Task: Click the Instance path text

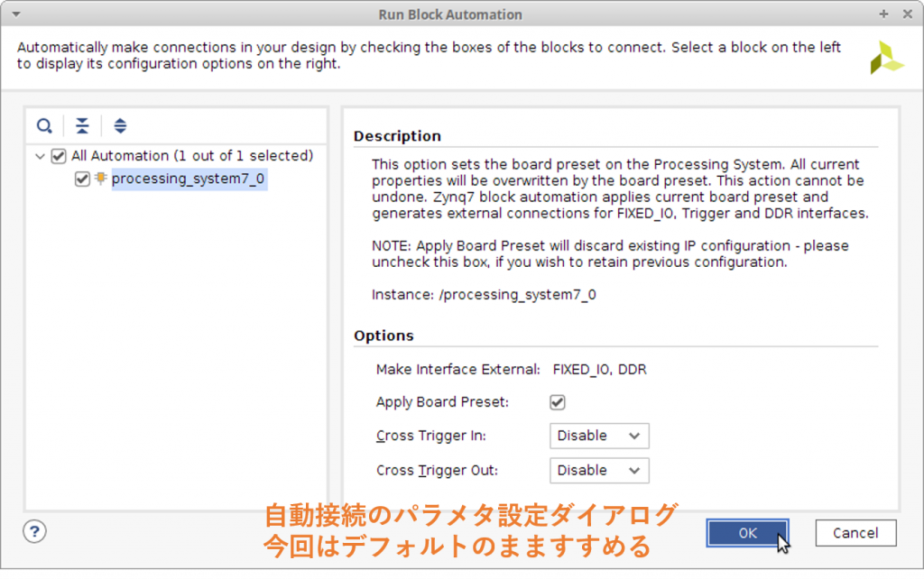Action: pos(484,295)
